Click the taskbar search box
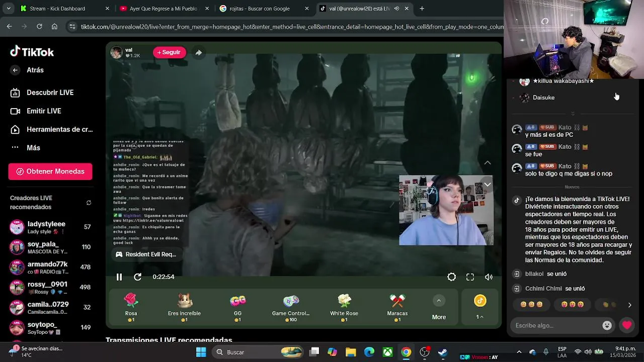The image size is (644, 362). coord(258,352)
